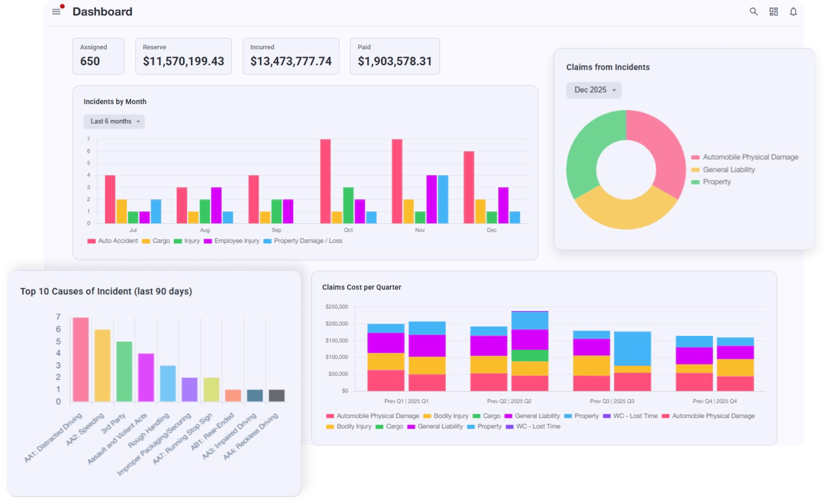This screenshot has width=827, height=504.
Task: Expand the Dec 2025 dropdown chevron
Action: point(615,90)
